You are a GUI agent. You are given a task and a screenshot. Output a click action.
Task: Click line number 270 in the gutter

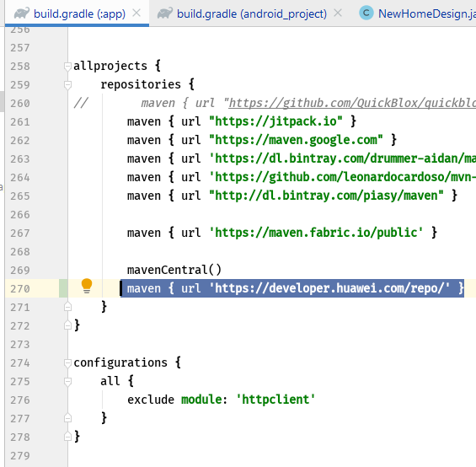pos(20,288)
